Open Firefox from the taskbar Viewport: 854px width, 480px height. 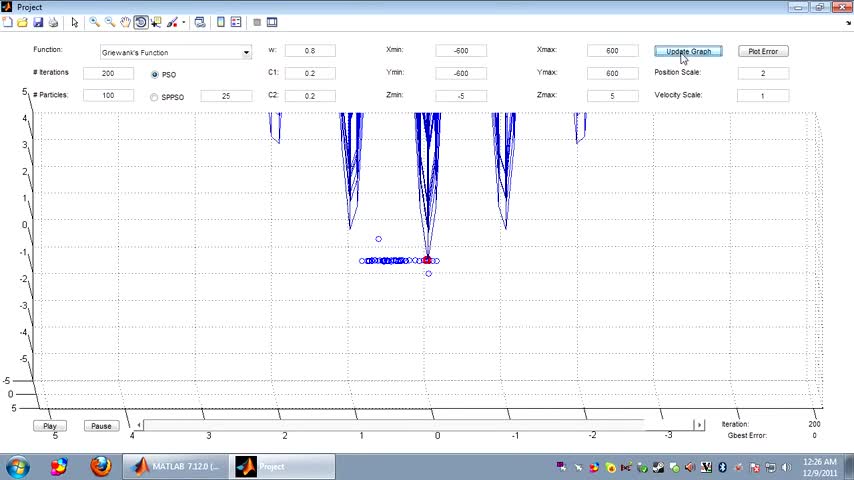pos(101,467)
